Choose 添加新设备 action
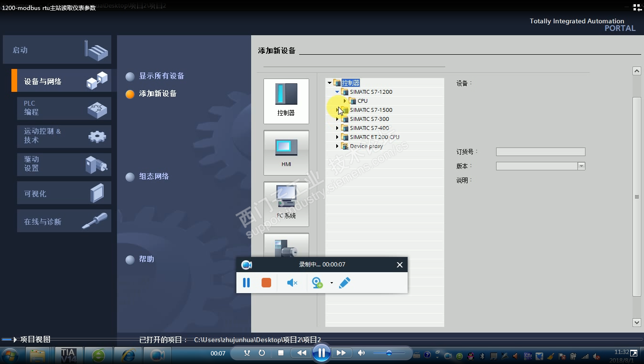The width and height of the screenshot is (644, 364). tap(151, 94)
